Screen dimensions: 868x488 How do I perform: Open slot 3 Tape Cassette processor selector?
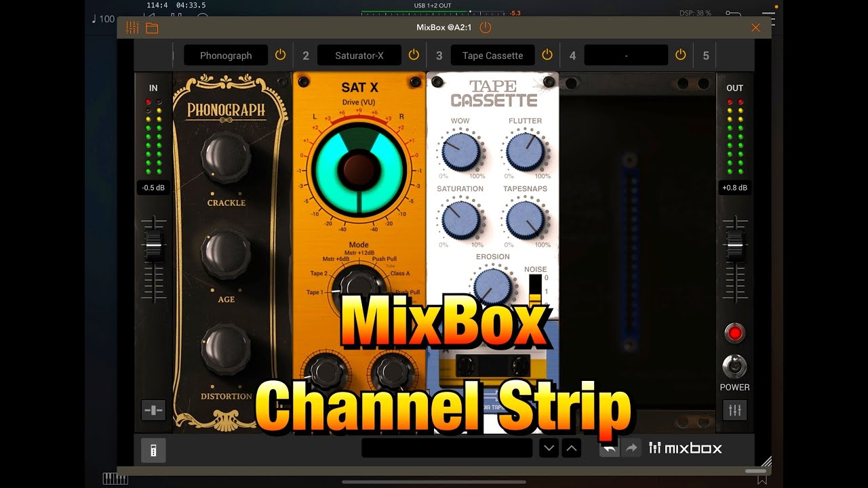coord(493,56)
